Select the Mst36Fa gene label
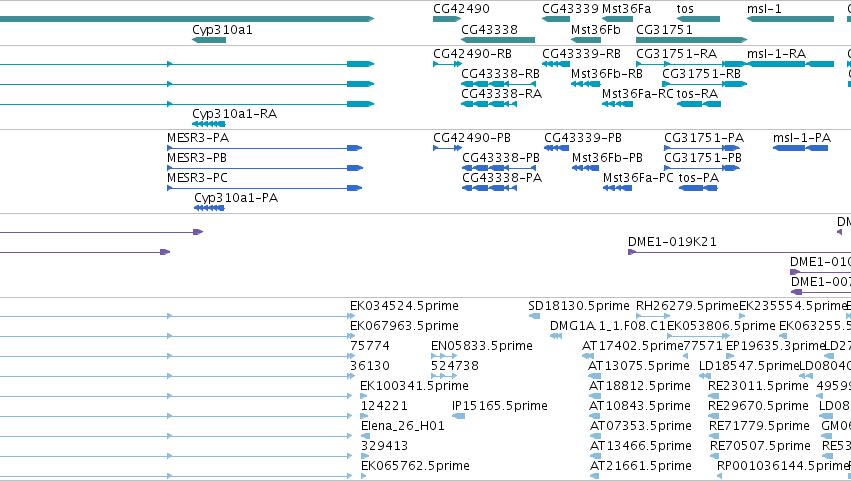 [626, 9]
